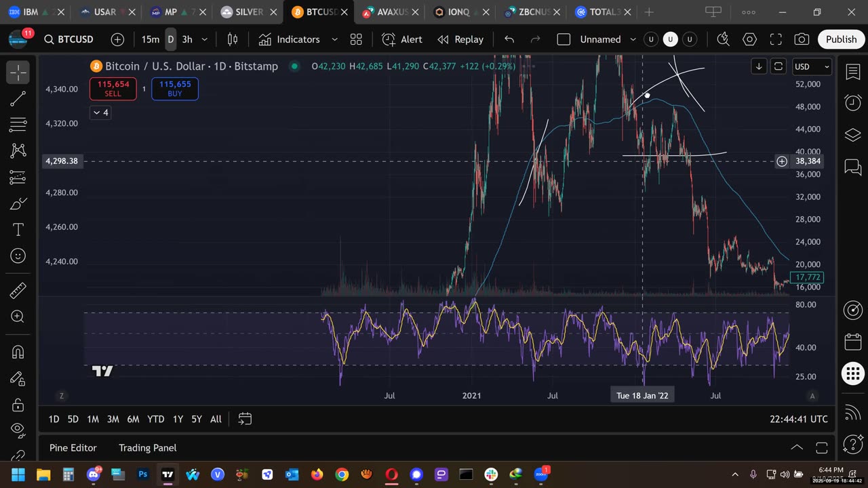Open the Trading Panel tab
The width and height of the screenshot is (868, 488).
tap(147, 447)
